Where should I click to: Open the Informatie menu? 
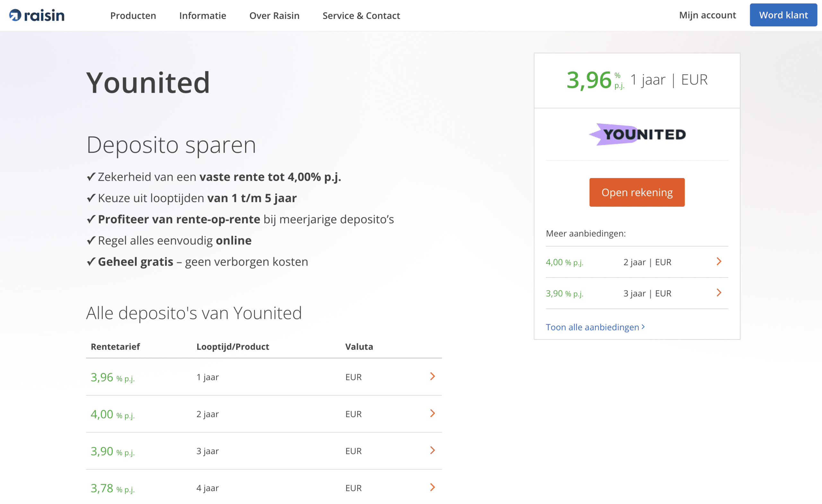203,16
